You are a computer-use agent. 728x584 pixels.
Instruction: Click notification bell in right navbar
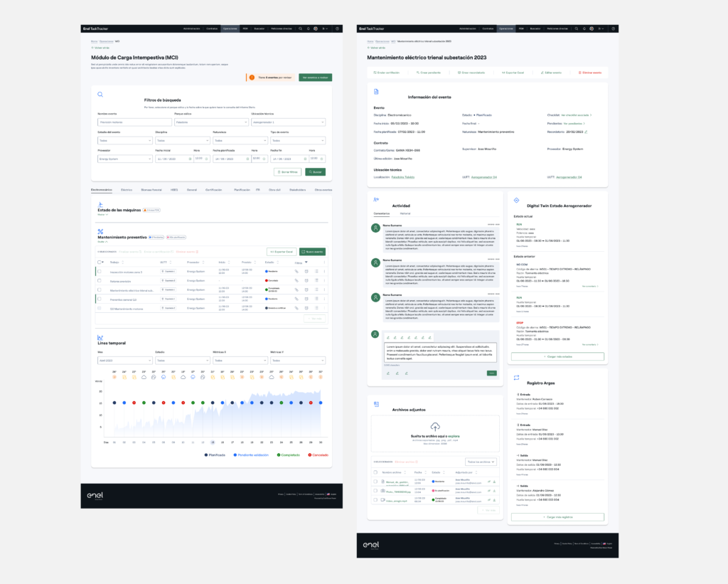click(584, 28)
